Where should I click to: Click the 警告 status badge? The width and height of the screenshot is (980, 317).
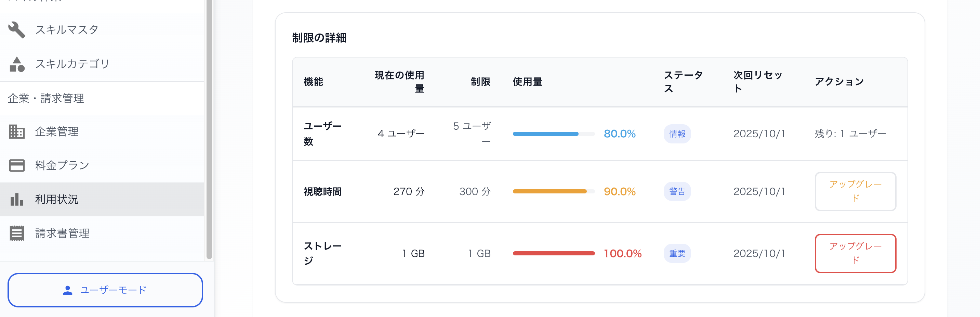click(677, 192)
